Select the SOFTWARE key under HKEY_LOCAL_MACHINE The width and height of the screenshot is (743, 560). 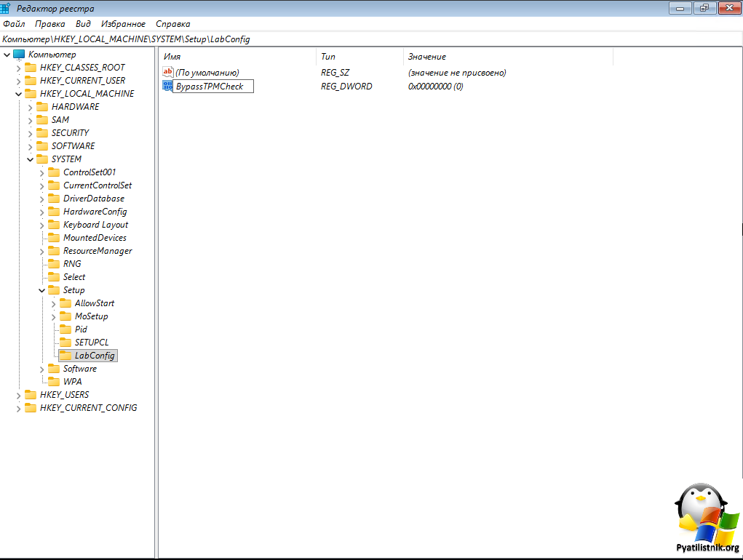tap(73, 146)
